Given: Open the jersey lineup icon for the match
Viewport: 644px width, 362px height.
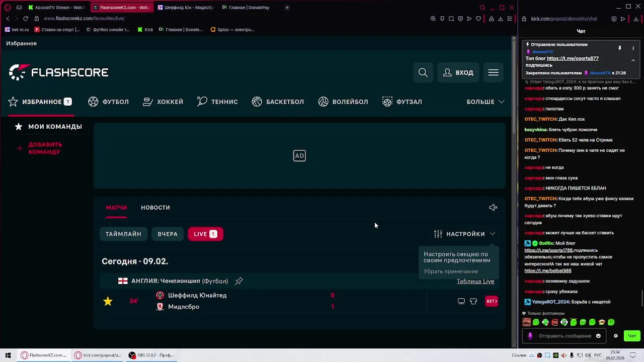Looking at the screenshot, I should pyautogui.click(x=473, y=301).
